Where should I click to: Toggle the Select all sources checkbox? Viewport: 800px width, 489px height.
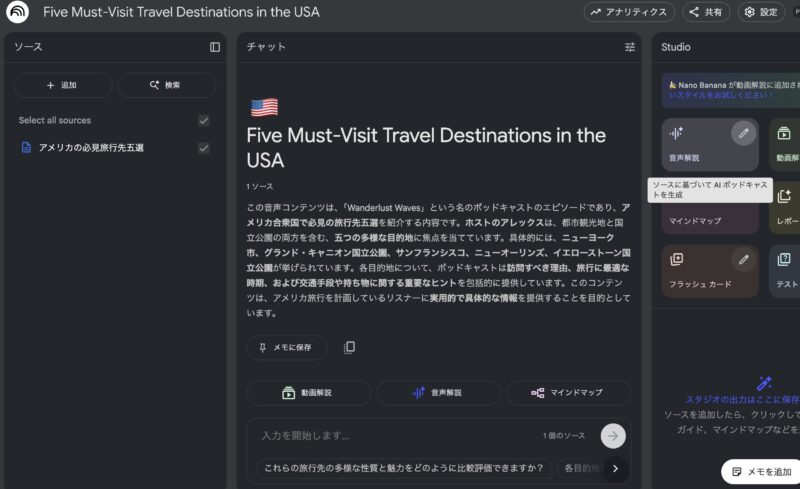pos(204,121)
